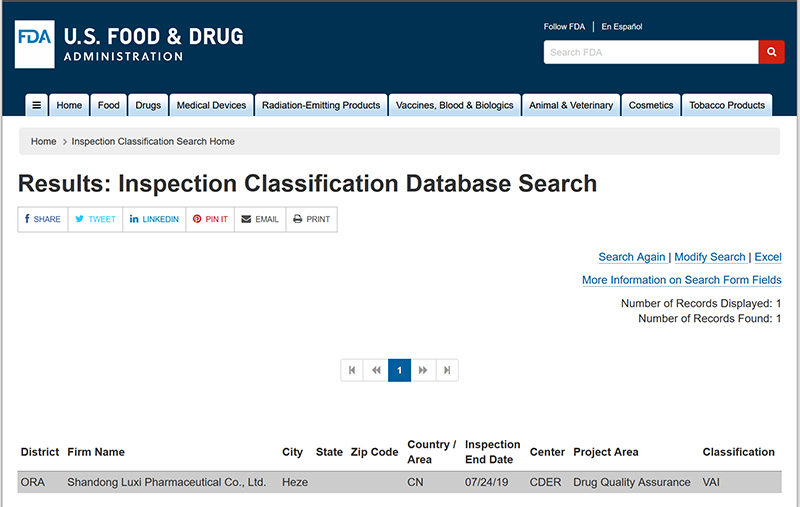Tweet this page via Twitter button
The image size is (800, 507).
(x=96, y=219)
